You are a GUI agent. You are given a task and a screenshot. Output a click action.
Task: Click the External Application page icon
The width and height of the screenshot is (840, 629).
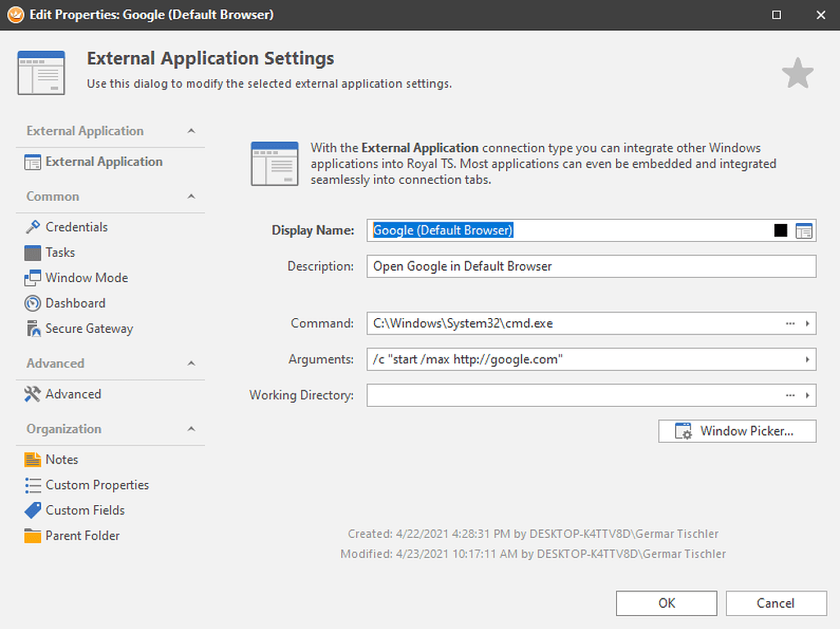pyautogui.click(x=32, y=162)
